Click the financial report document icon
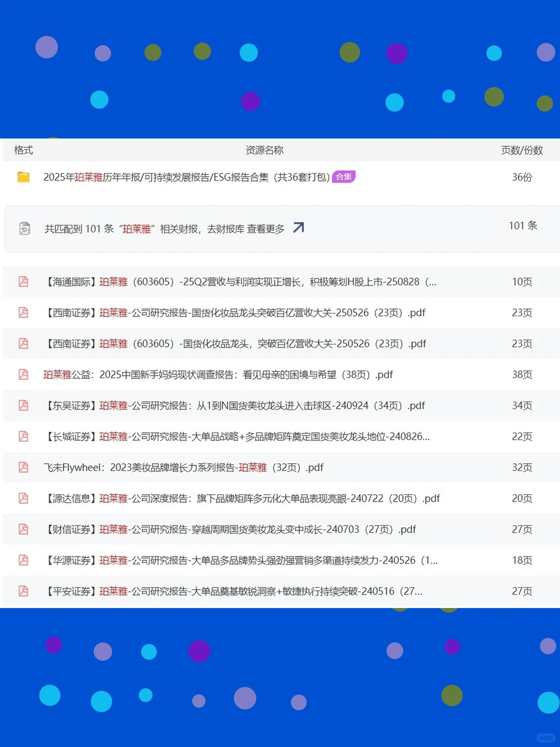 point(24,228)
